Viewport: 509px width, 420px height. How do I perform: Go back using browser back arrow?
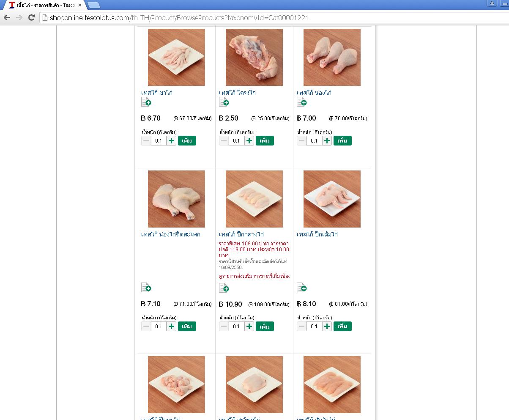coord(7,17)
